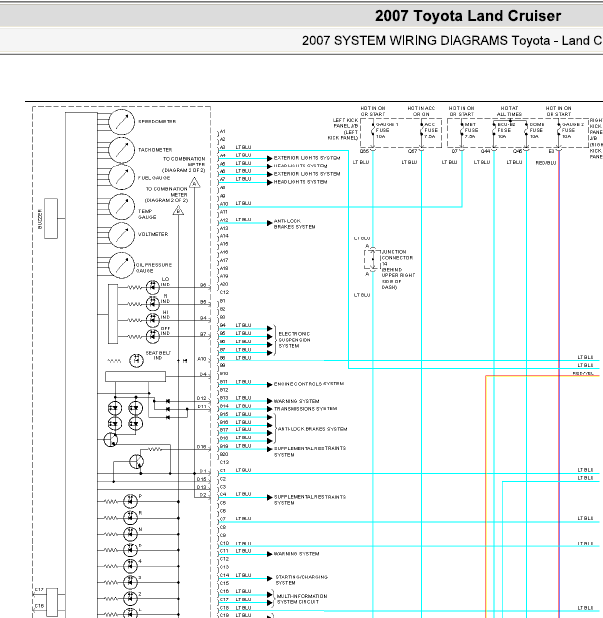This screenshot has height=618, width=603.
Task: Click the HI IND LED symbol
Action: click(x=153, y=320)
